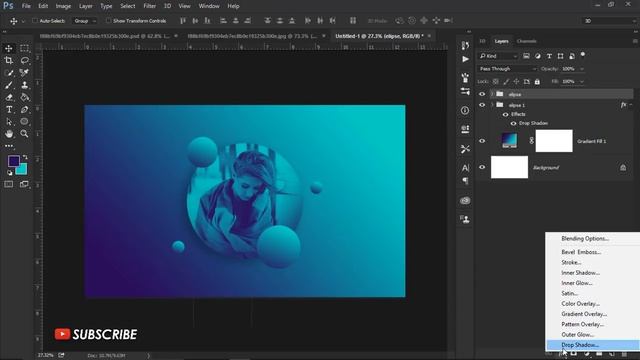
Task: Open the Pass Through blend mode dropdown
Action: (x=507, y=69)
